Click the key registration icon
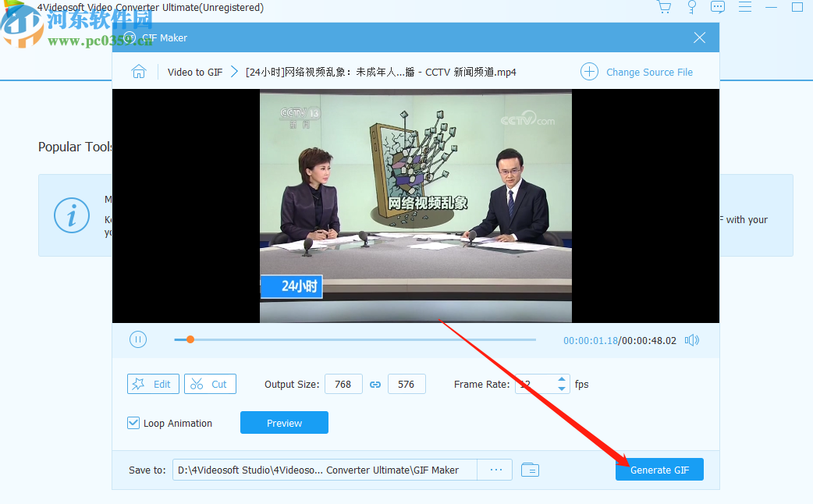813x504 pixels. coord(691,7)
